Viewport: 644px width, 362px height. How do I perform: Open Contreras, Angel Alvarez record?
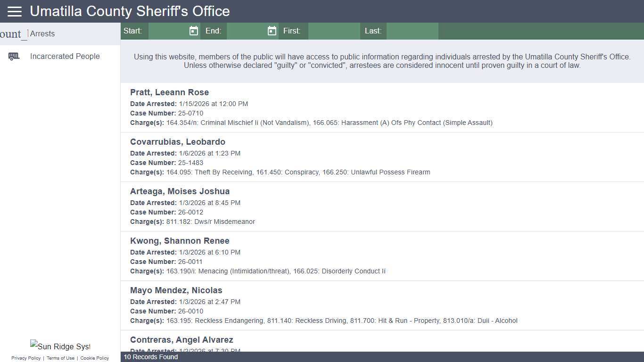coord(182,339)
